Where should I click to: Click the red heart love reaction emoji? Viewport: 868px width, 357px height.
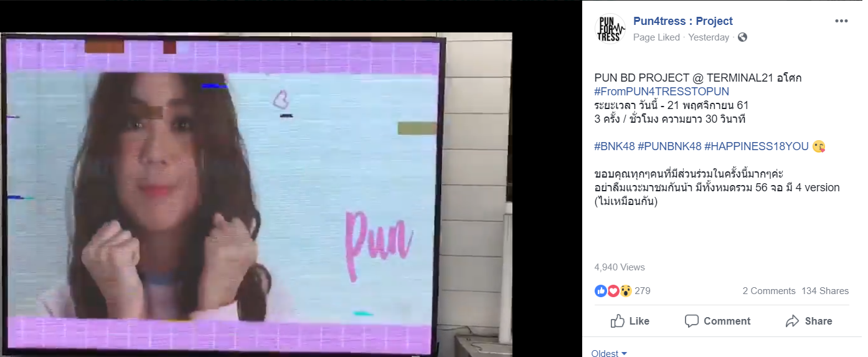tap(613, 291)
